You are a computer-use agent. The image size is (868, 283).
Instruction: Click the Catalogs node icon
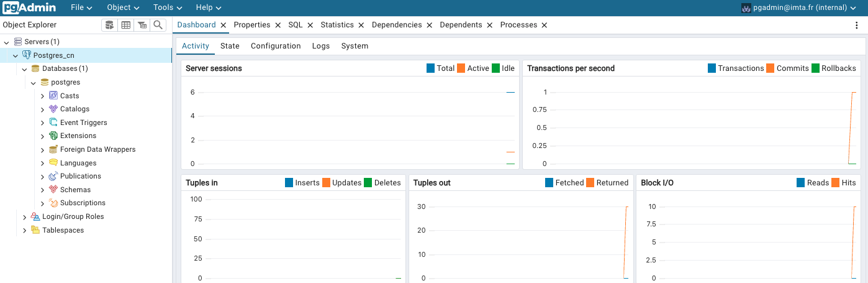53,109
